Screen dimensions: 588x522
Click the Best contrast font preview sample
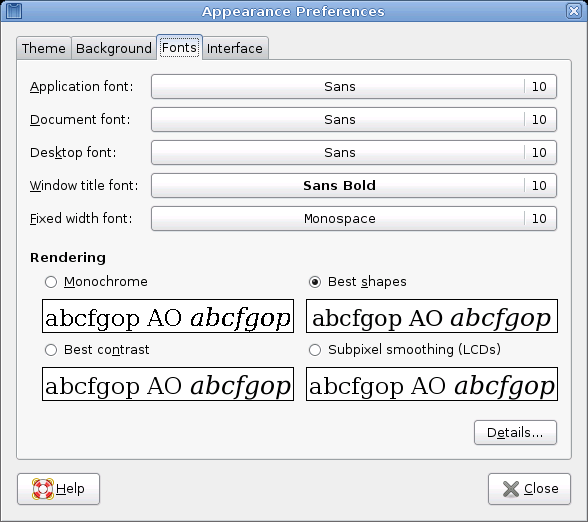coord(168,384)
